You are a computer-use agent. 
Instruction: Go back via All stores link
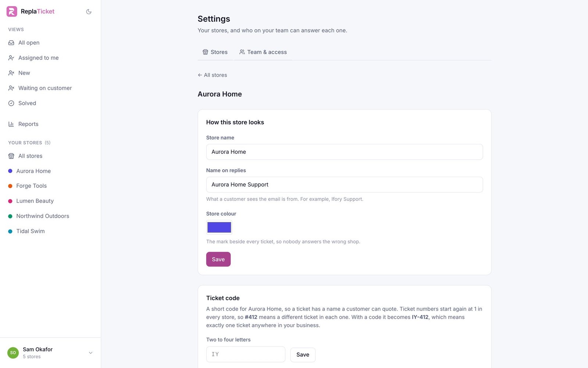(x=212, y=75)
